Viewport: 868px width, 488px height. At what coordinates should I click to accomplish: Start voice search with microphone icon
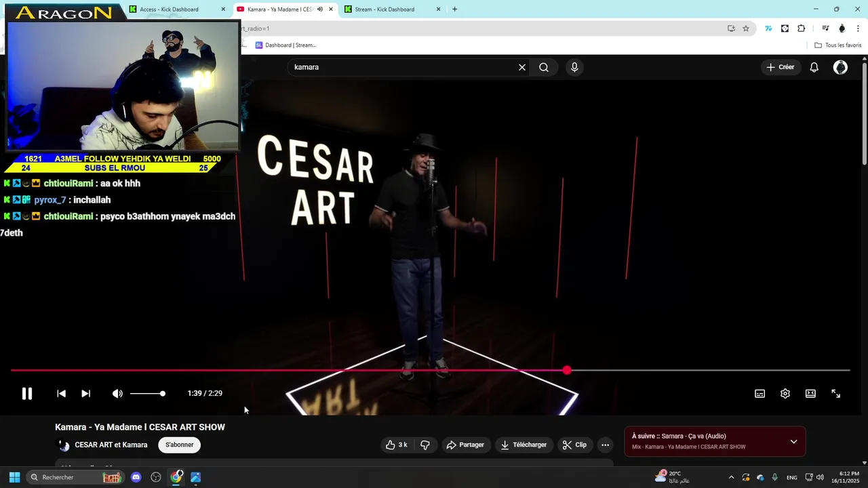574,67
